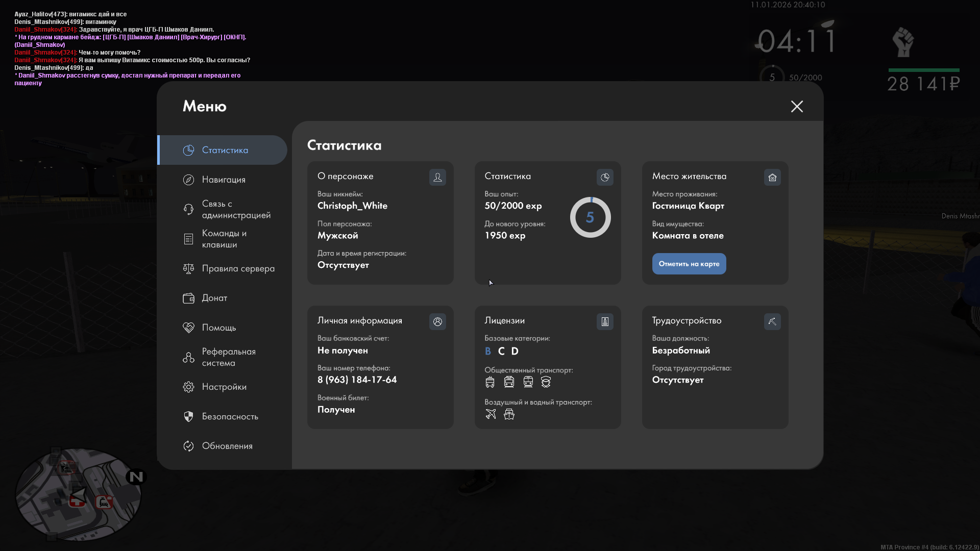Open the Навигация menu section
The image size is (980, 551).
pyautogui.click(x=224, y=180)
